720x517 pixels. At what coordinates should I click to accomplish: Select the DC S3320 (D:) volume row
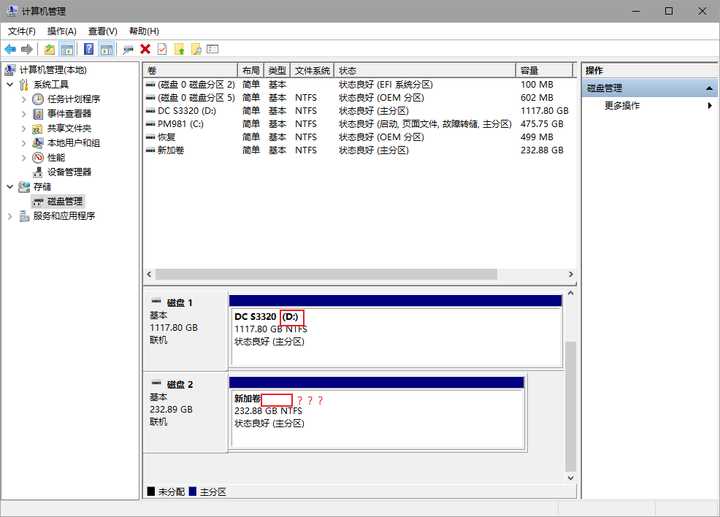[x=360, y=111]
